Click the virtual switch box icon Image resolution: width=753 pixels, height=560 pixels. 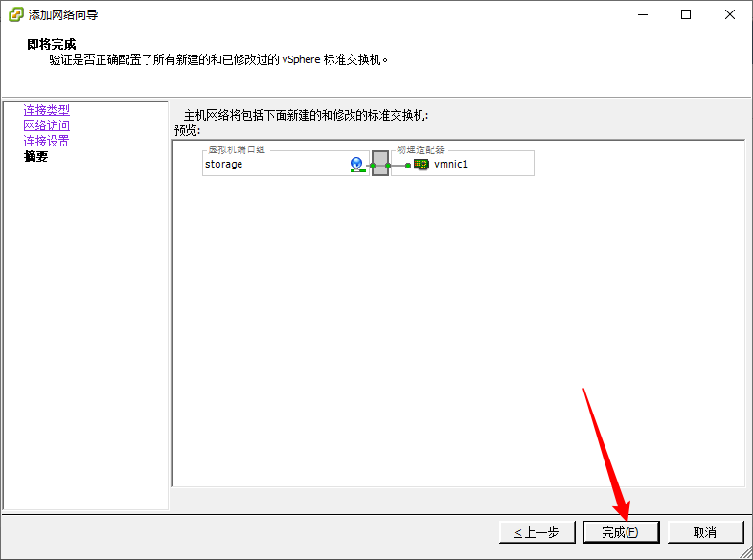click(380, 163)
